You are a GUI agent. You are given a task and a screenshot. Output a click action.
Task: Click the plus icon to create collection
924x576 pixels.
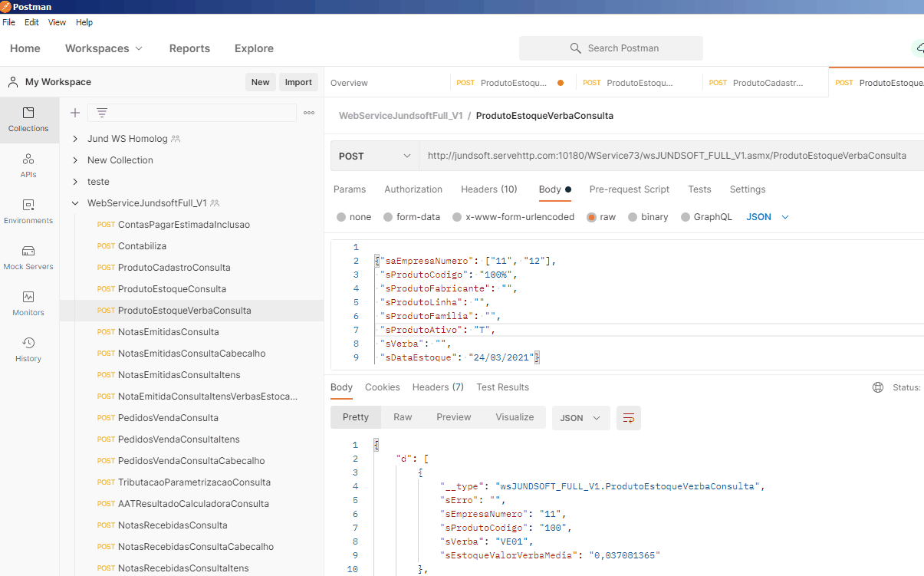click(x=75, y=113)
